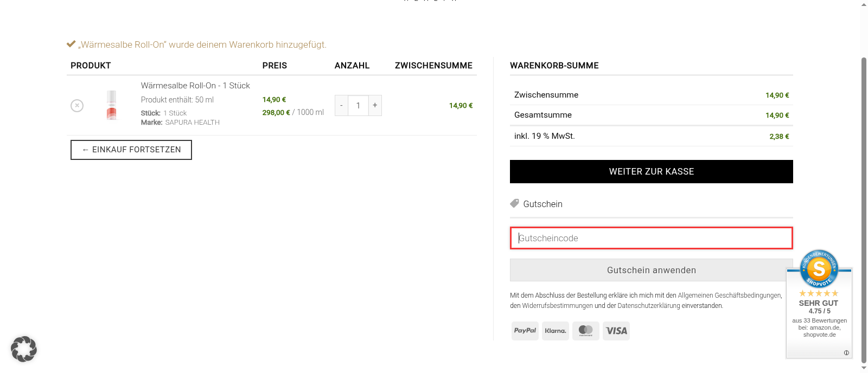Click the Wärmesalbe Roll-On product thumbnail
This screenshot has height=373, width=868.
(112, 105)
